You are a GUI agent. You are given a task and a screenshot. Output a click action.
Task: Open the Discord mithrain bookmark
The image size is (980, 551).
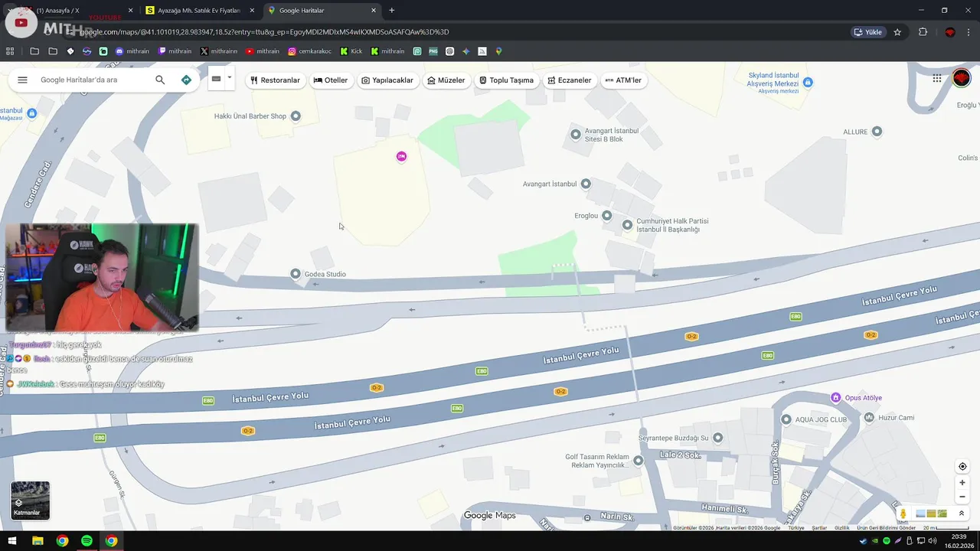(x=132, y=51)
